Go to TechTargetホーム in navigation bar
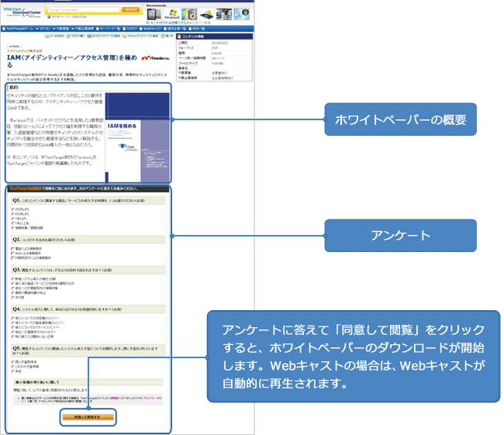Screen dimensions: 504x435 (x=18, y=29)
